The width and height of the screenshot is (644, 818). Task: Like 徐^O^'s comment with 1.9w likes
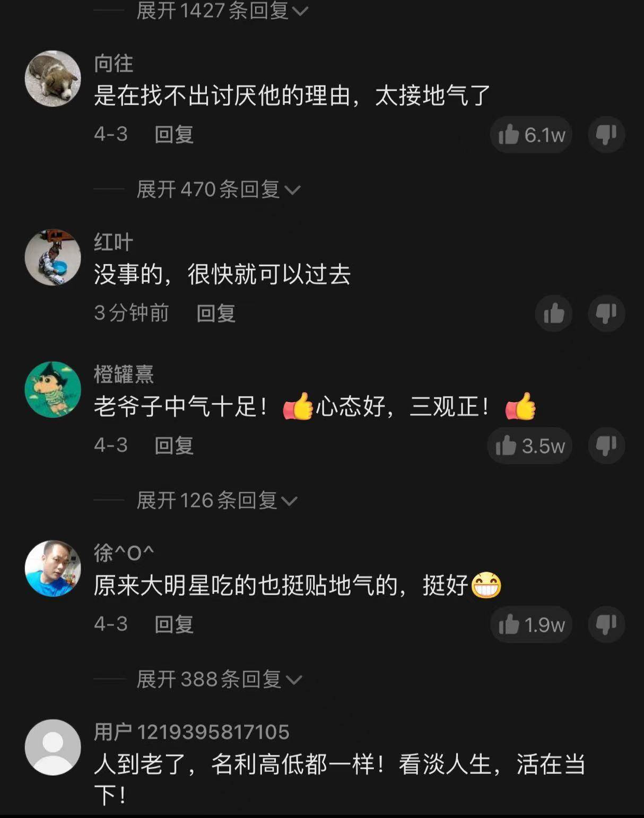[531, 624]
